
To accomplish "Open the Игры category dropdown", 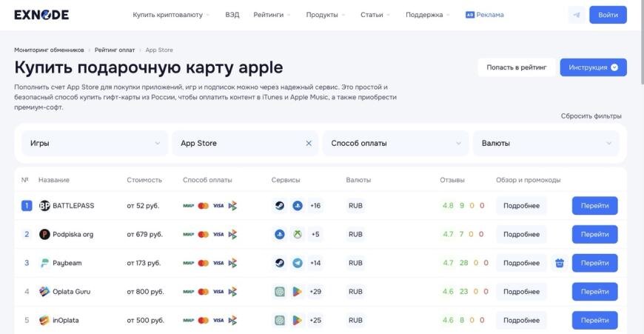I will 95,144.
